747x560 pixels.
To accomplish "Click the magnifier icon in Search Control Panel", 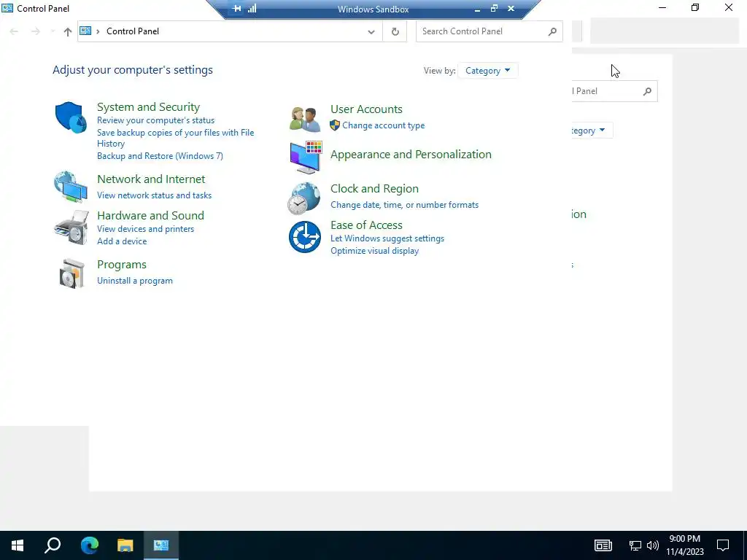I will [x=552, y=31].
